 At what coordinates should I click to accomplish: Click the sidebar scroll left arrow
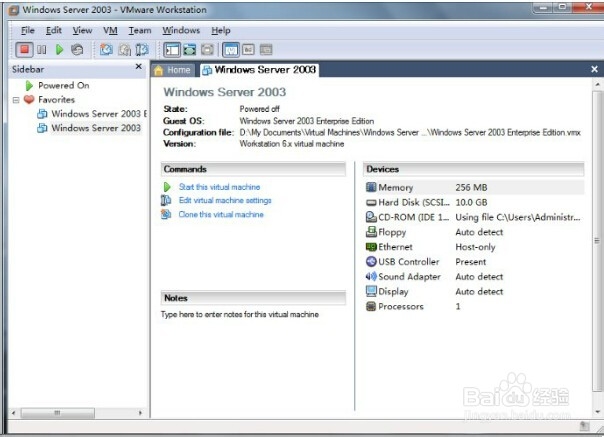pos(13,413)
